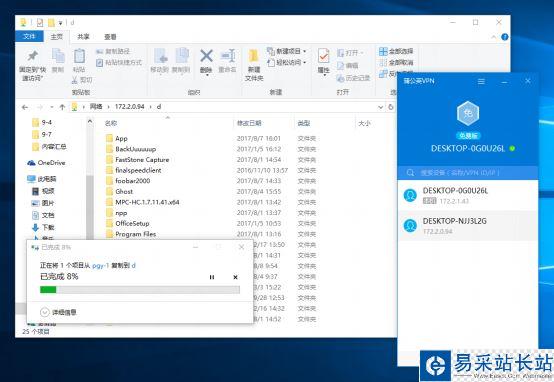The width and height of the screenshot is (554, 382).
Task: Collapse the ribbon with the chevron
Action: (x=494, y=37)
